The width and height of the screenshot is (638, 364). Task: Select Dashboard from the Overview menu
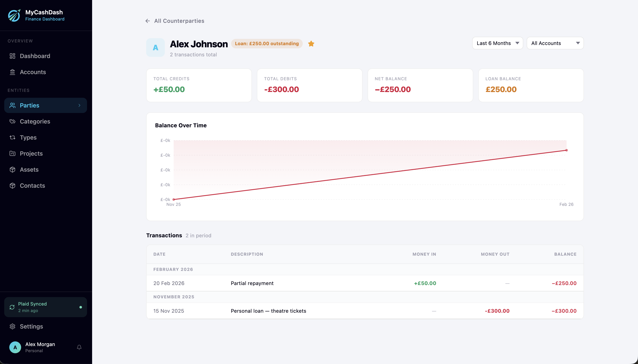(x=35, y=56)
